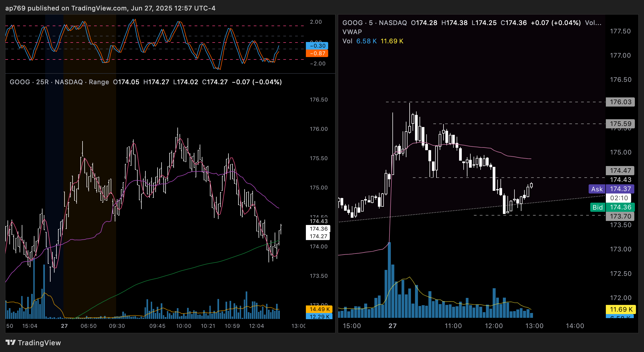Screen dimensions: 644x352
Task: Click the 'ap769 published on TradingView.com' header text
Action: [66, 8]
